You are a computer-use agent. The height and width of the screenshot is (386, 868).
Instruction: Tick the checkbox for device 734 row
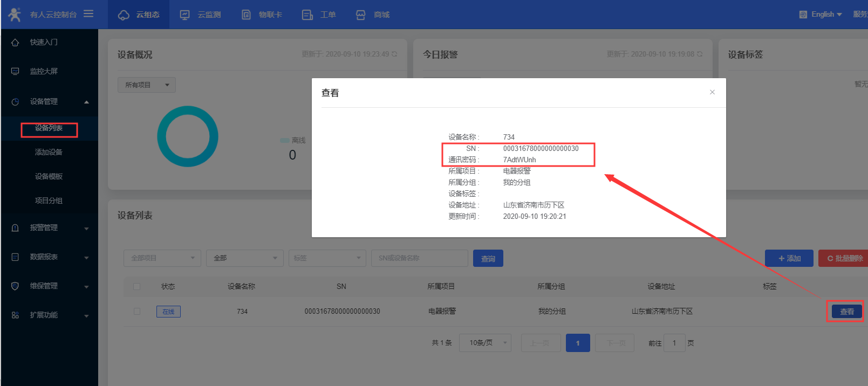pyautogui.click(x=137, y=311)
